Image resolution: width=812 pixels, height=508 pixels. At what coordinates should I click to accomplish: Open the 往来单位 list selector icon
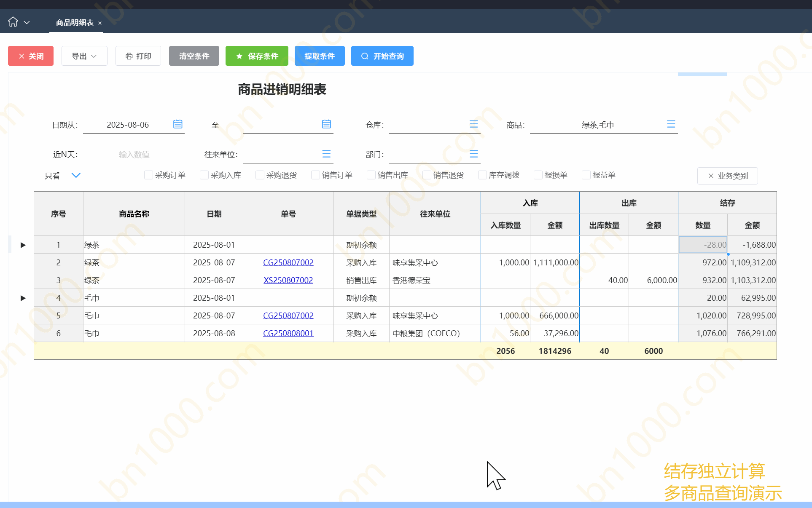[x=326, y=154]
